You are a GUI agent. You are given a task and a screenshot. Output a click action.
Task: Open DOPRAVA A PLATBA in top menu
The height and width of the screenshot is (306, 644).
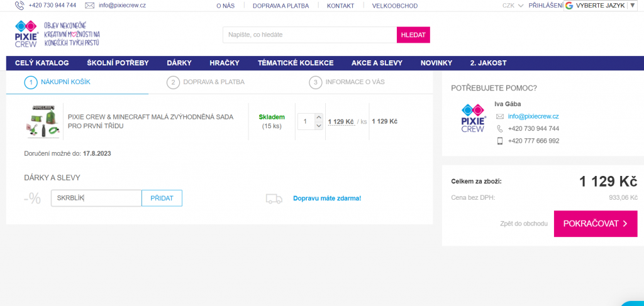point(281,6)
